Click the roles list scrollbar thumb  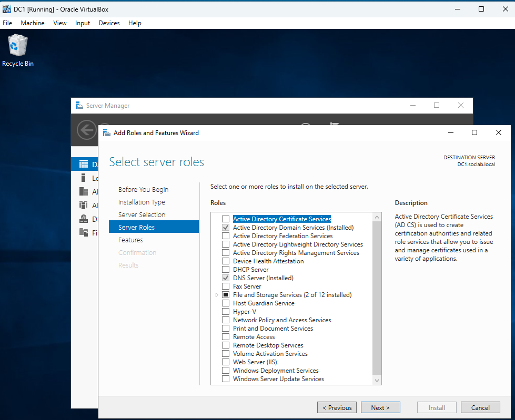click(x=377, y=298)
